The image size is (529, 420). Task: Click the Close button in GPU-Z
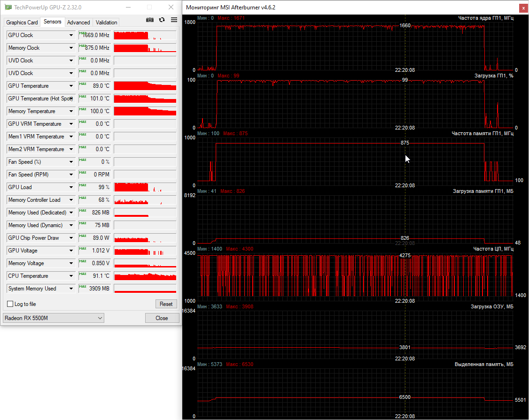point(162,318)
